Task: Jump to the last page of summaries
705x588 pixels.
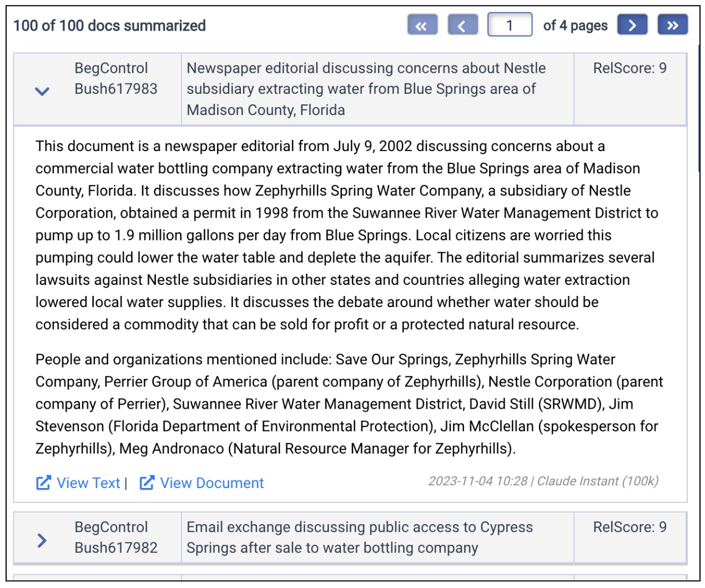Action: click(x=672, y=26)
